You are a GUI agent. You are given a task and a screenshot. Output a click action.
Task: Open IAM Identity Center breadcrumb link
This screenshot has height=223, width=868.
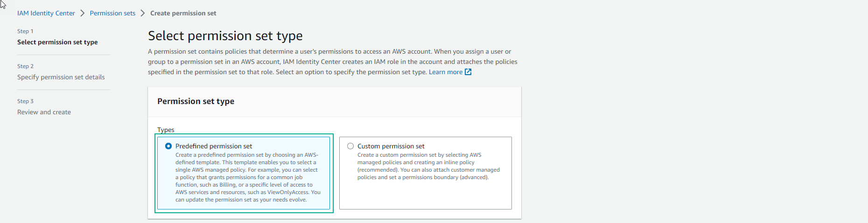coord(46,13)
